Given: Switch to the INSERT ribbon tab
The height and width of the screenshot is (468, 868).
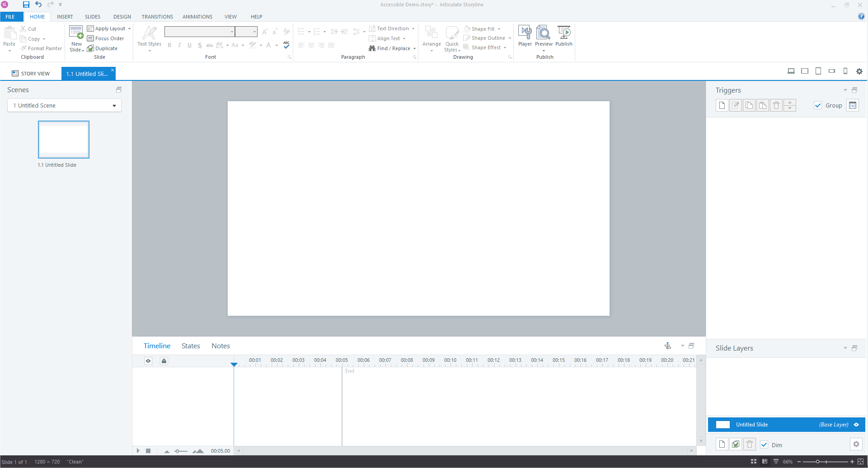Looking at the screenshot, I should pyautogui.click(x=65, y=17).
